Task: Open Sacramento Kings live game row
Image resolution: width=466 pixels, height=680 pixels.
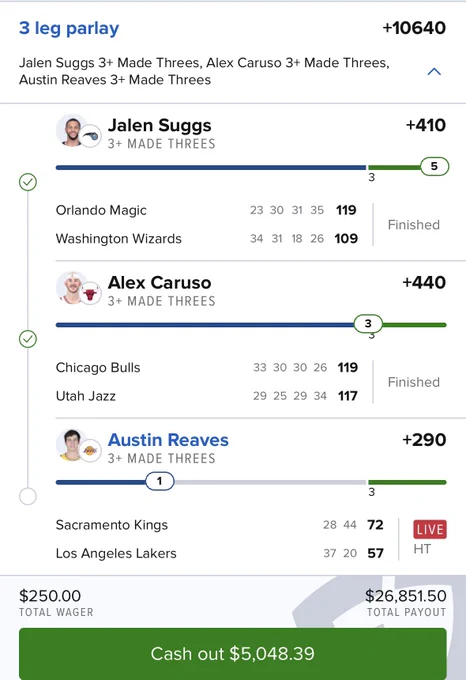Action: click(219, 525)
